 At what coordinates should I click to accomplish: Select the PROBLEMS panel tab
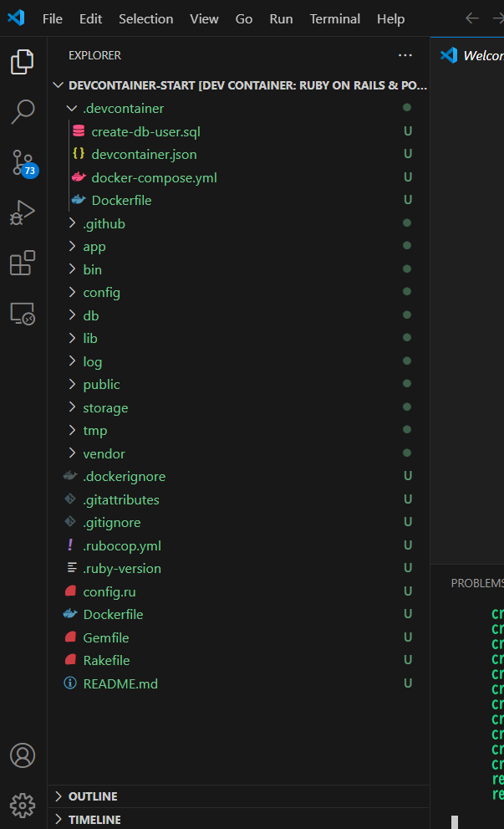(477, 582)
